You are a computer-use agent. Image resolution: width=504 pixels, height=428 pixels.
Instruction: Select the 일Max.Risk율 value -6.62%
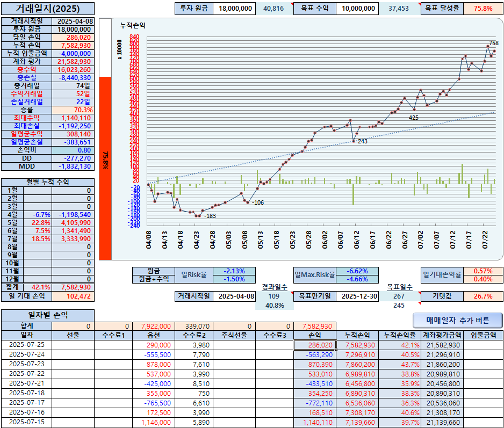coord(357,271)
